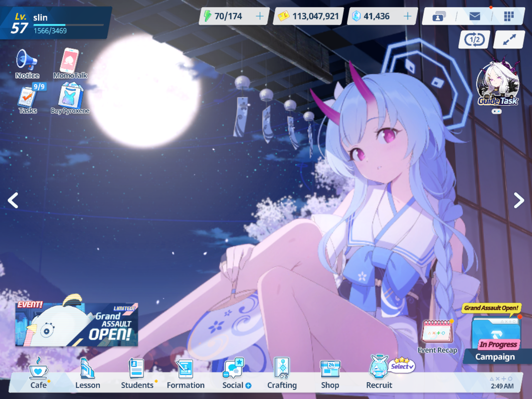
Task: Tap the 2:49 AM clock
Action: 502,386
